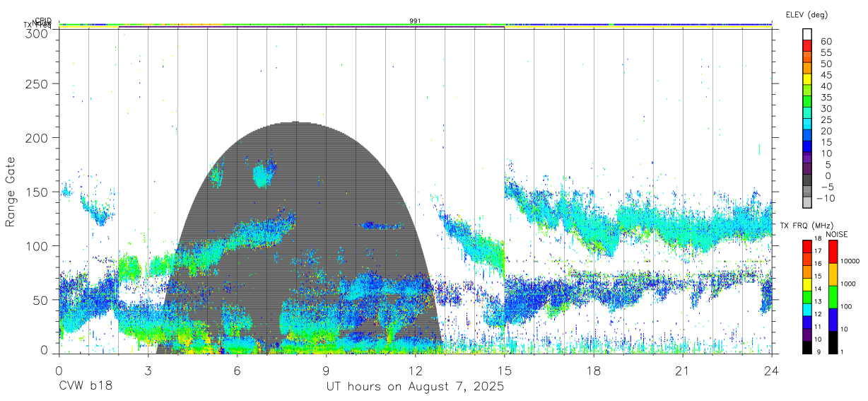
Task: Click the NOISE legend value "10000"
Action: 850,261
